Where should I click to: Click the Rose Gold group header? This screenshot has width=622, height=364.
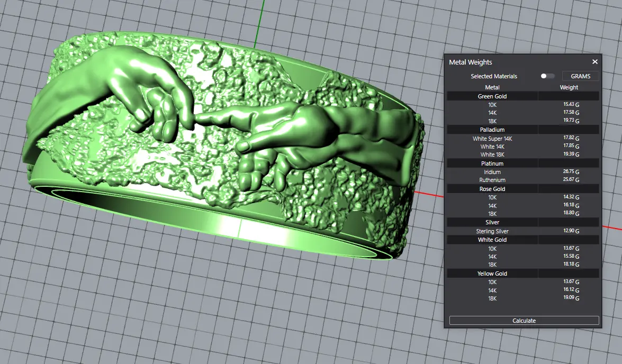[x=492, y=189]
